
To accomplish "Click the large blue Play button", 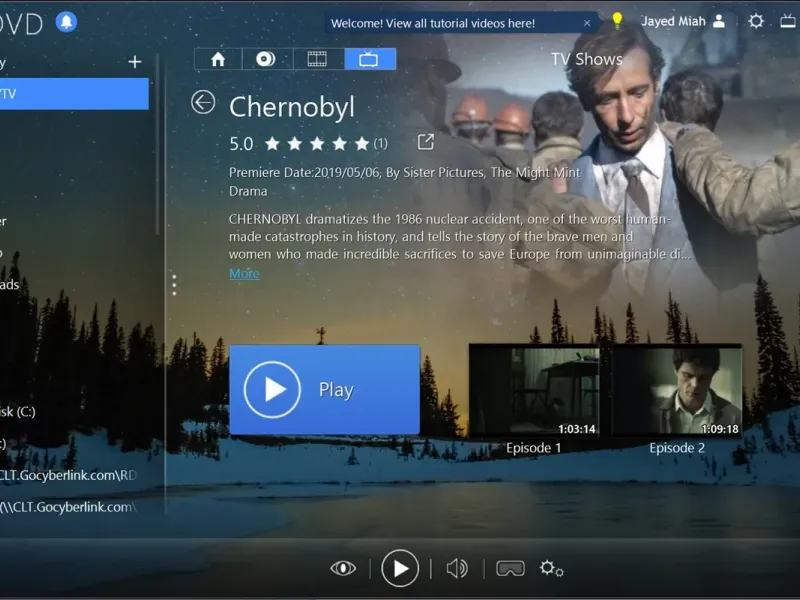I will click(x=324, y=390).
